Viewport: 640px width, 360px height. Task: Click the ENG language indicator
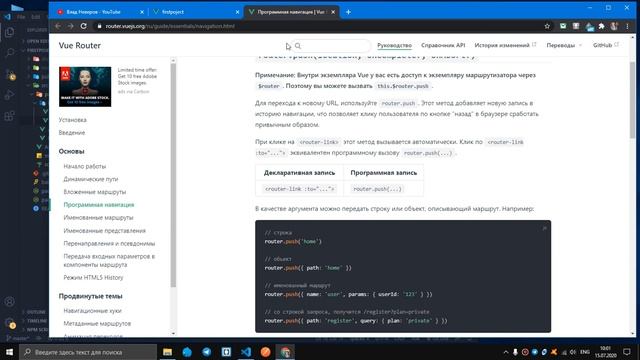click(x=584, y=352)
